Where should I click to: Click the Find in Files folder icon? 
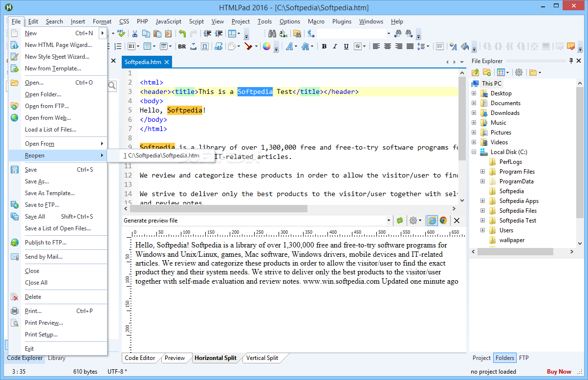(x=297, y=34)
